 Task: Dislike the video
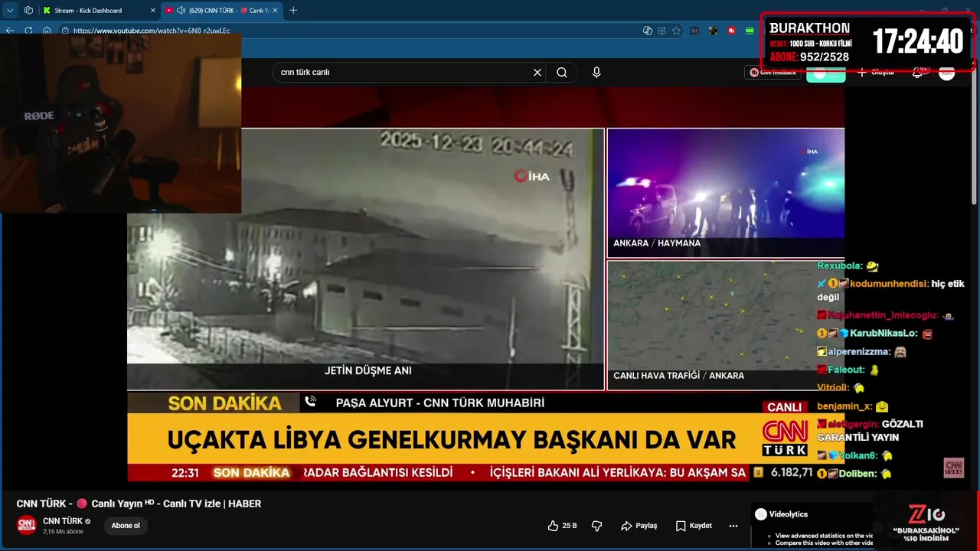597,526
